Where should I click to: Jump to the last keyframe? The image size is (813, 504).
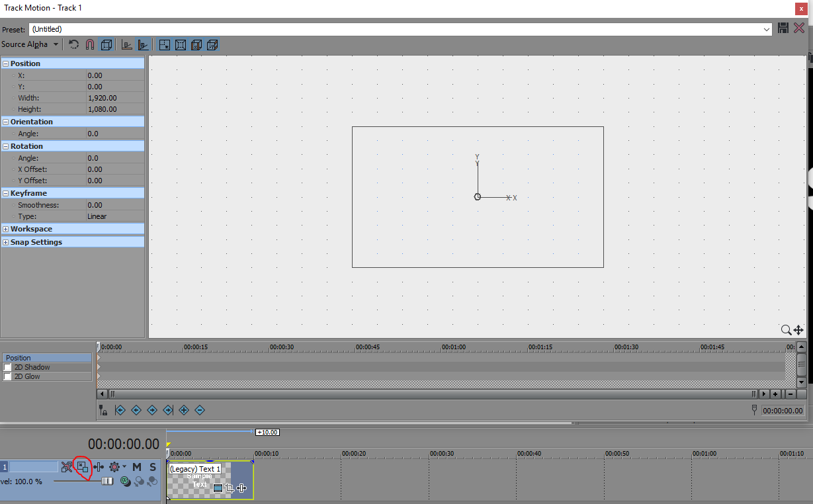point(168,410)
